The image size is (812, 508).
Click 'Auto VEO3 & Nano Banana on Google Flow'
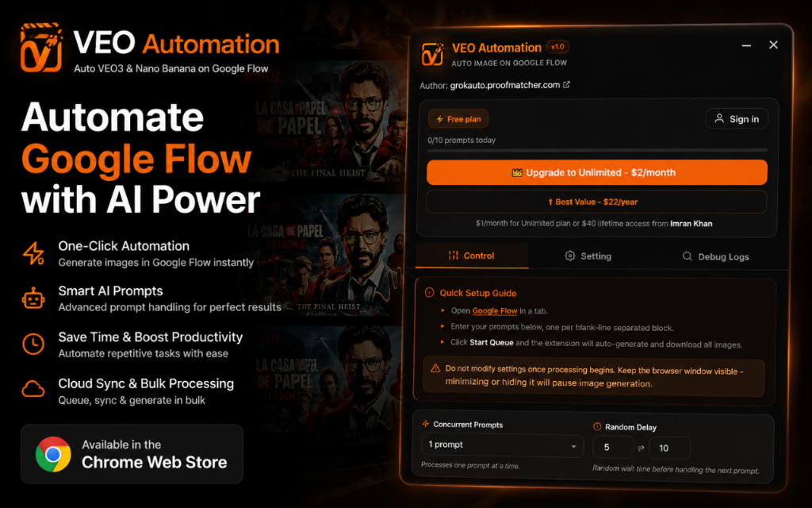point(171,68)
